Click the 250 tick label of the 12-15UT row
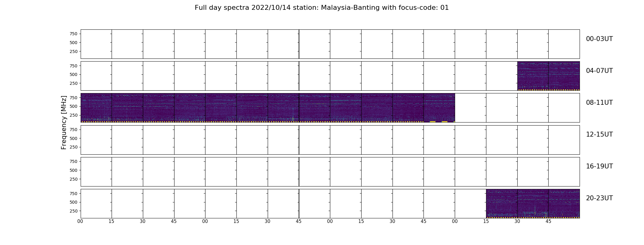The image size is (644, 245). tap(73, 147)
